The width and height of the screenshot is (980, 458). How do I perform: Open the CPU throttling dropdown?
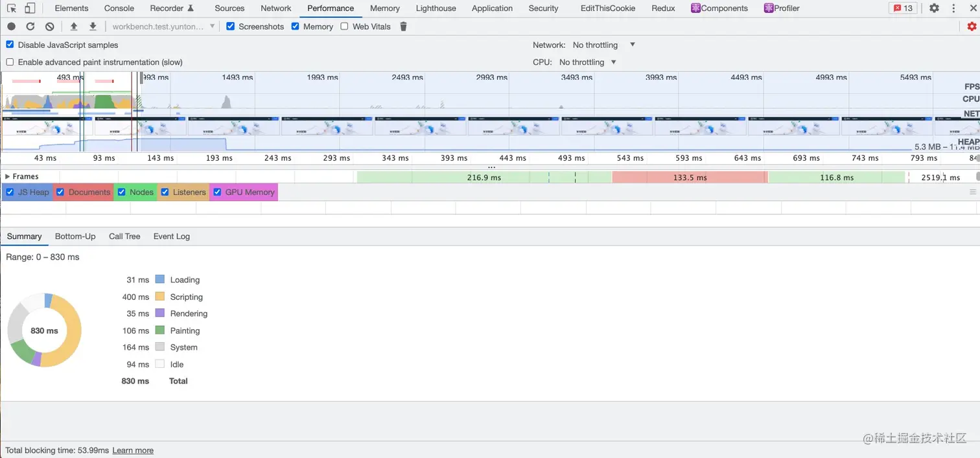point(587,62)
